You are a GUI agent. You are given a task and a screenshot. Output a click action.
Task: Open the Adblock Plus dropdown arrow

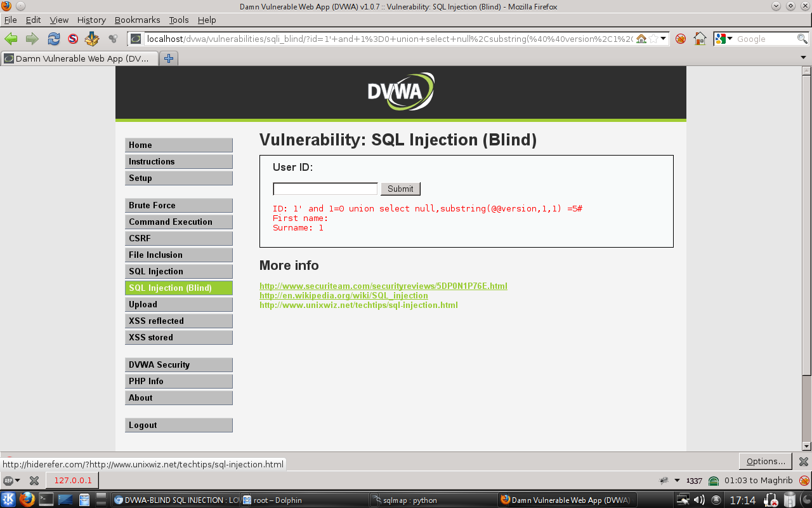[x=17, y=481]
